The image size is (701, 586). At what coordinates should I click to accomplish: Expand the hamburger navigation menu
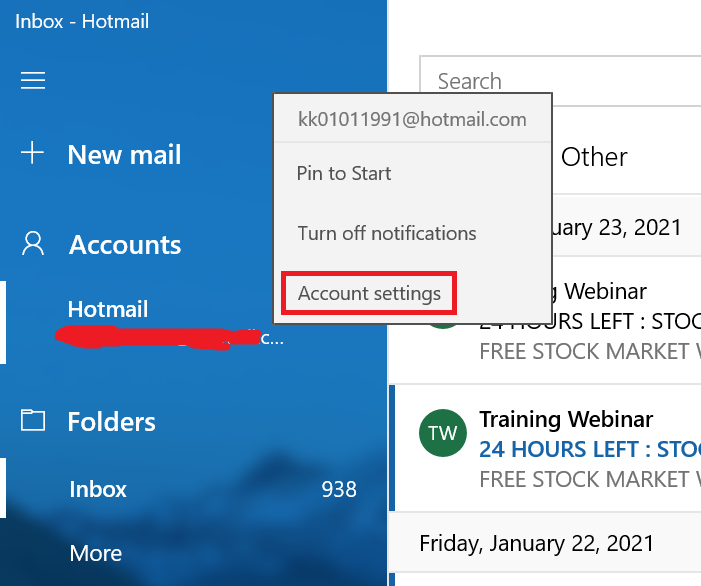point(33,80)
